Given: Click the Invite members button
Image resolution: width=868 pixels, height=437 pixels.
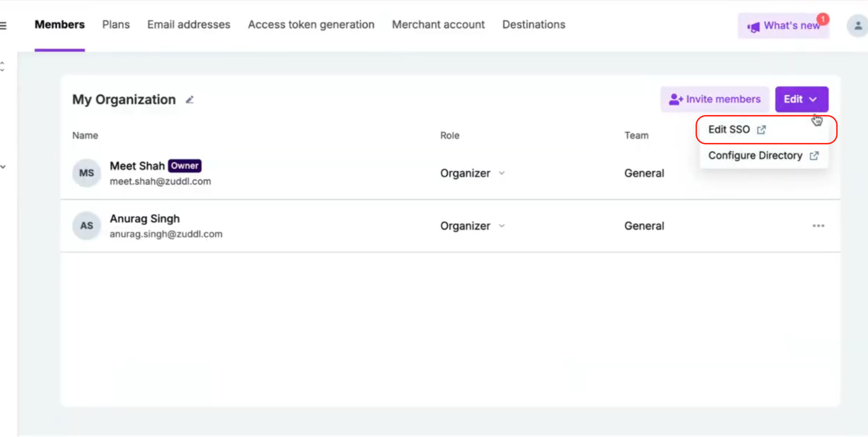Looking at the screenshot, I should (714, 99).
